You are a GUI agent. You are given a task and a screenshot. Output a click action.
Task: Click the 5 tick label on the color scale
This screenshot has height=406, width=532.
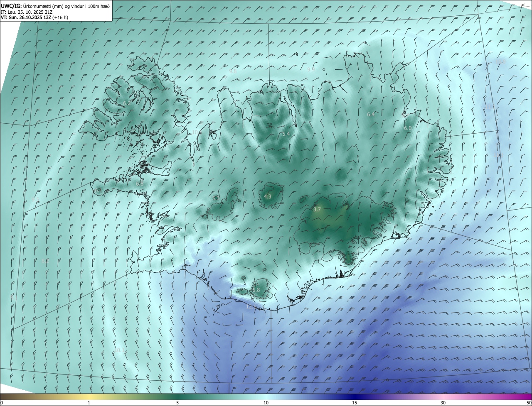coord(177,403)
